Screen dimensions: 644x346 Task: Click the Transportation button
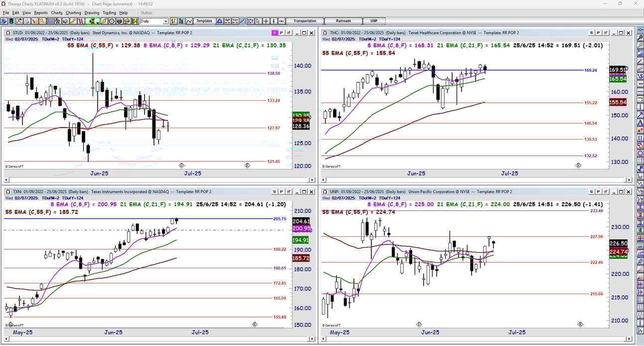point(305,21)
